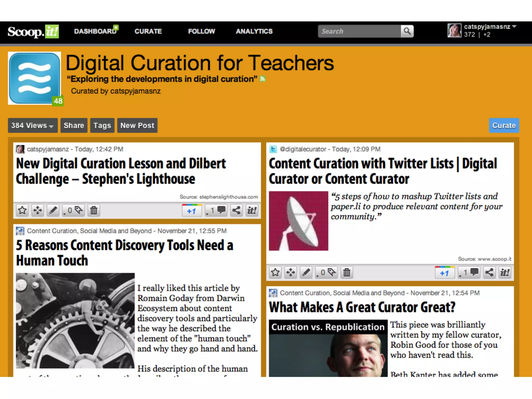Star the Dilbert Challenge post
The image size is (532, 399).
[x=22, y=210]
